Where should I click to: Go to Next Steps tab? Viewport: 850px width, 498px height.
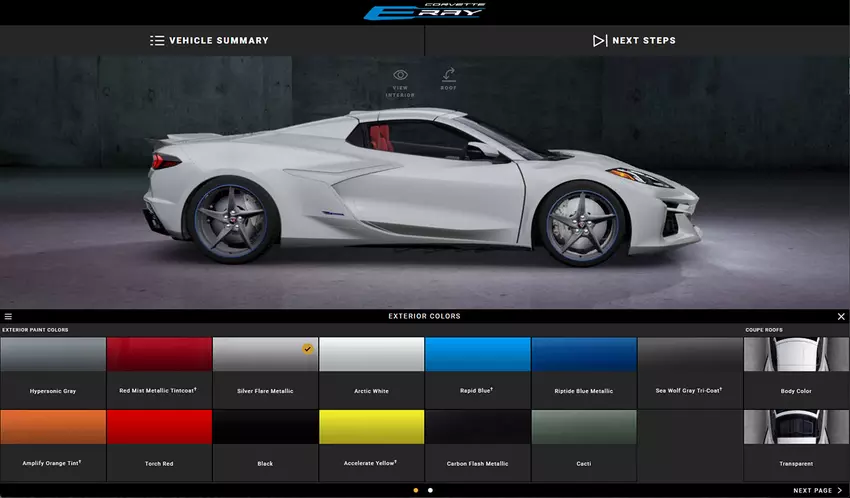[x=634, y=41]
